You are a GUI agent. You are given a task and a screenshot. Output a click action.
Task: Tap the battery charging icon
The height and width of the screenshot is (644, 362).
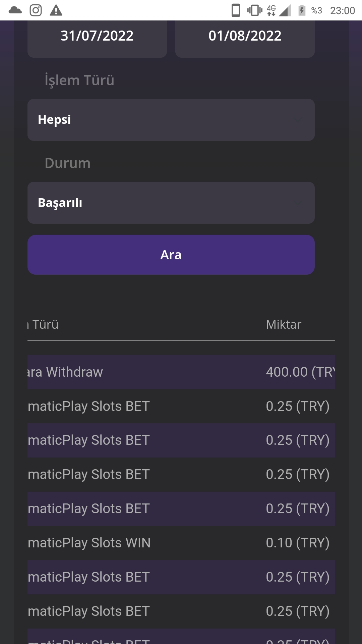click(x=302, y=10)
